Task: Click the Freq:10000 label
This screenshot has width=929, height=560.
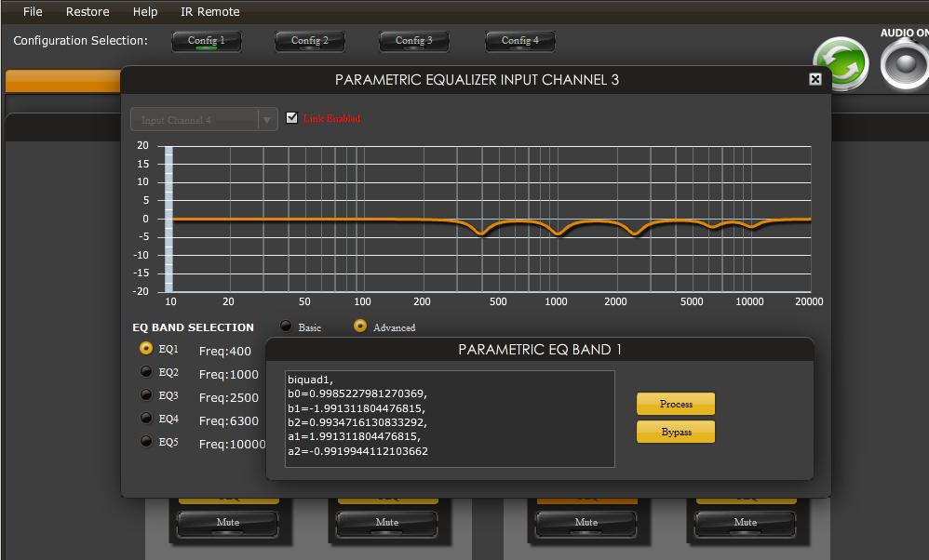Action: (233, 444)
